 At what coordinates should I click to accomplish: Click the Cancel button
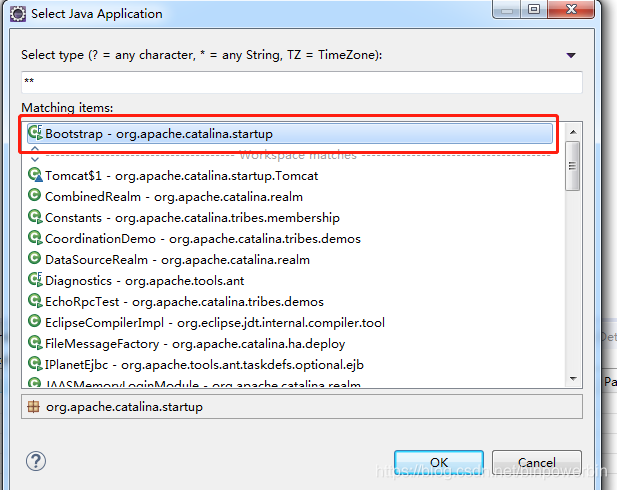(x=537, y=462)
